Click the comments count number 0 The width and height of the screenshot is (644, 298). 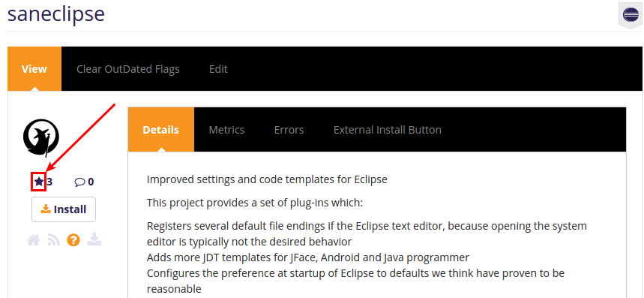(x=91, y=182)
